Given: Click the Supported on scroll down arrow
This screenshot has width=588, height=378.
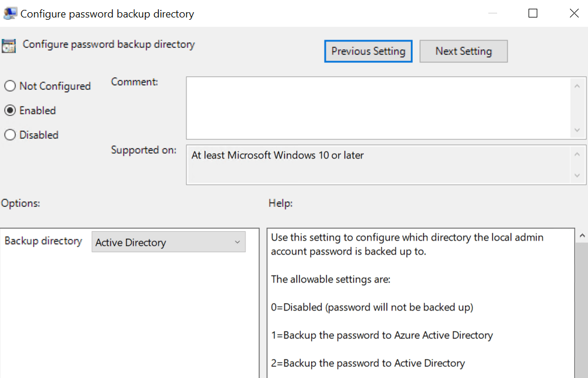Looking at the screenshot, I should (x=577, y=175).
